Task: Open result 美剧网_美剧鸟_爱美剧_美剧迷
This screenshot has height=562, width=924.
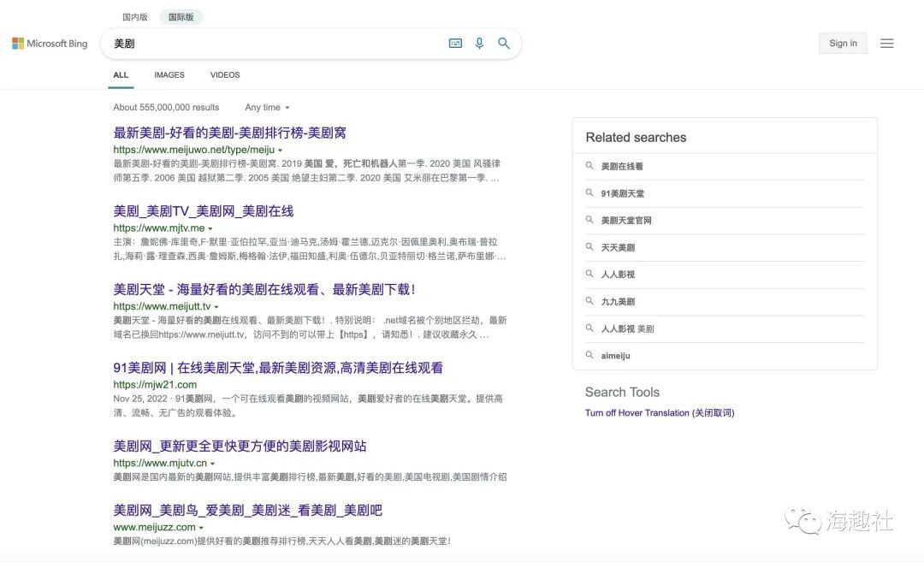Action: 247,511
